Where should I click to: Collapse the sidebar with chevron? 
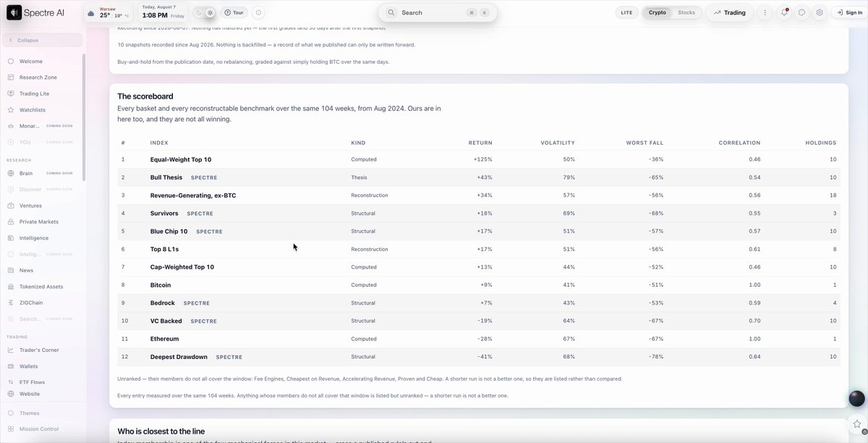click(x=11, y=41)
